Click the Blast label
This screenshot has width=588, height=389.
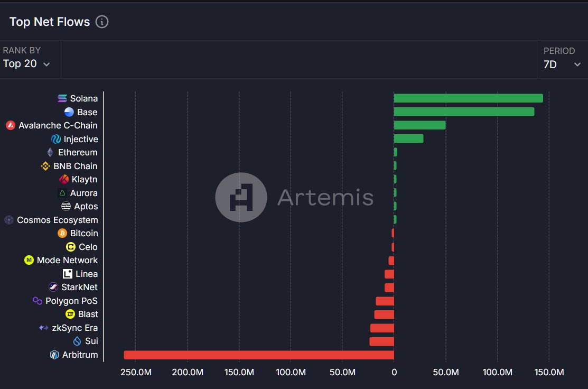(88, 314)
